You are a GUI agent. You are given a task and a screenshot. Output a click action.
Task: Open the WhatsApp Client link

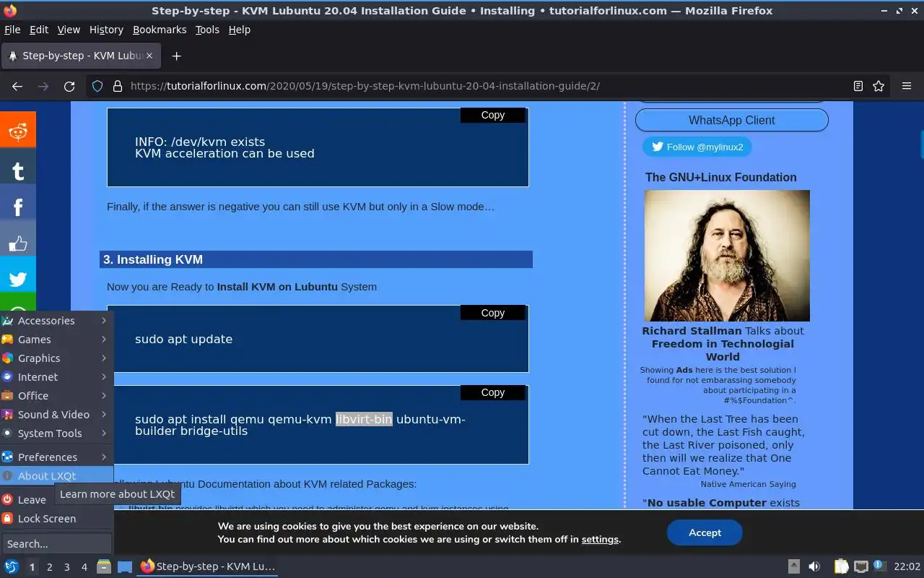tap(731, 120)
